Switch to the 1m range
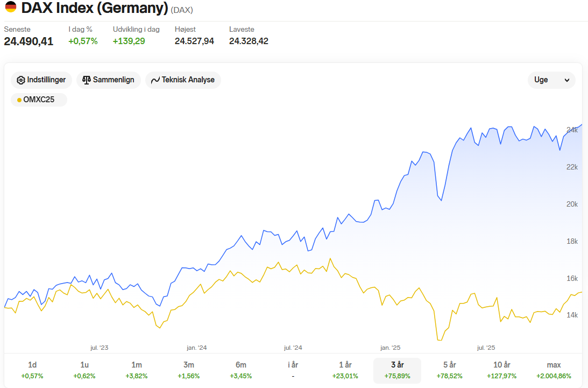The width and height of the screenshot is (588, 388). tap(137, 370)
